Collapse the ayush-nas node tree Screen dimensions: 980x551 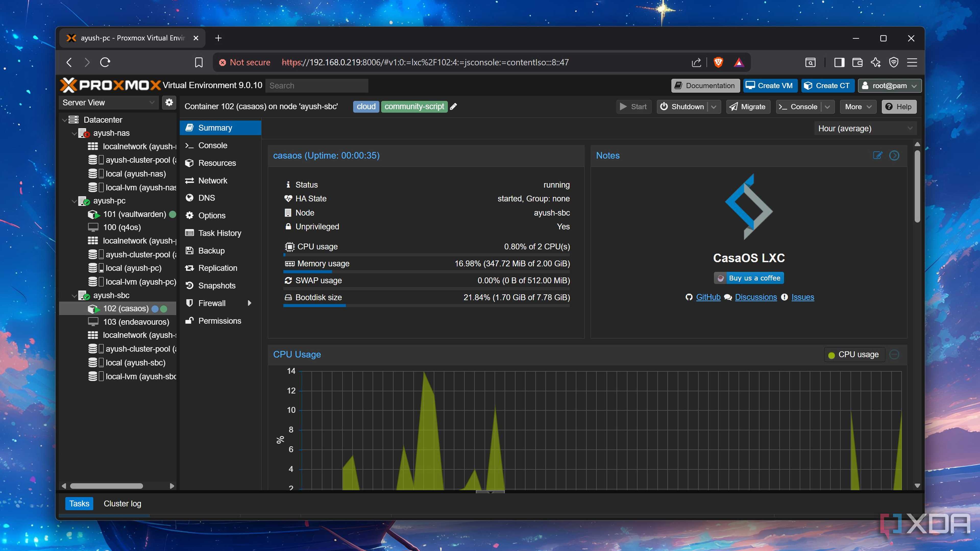click(x=74, y=133)
